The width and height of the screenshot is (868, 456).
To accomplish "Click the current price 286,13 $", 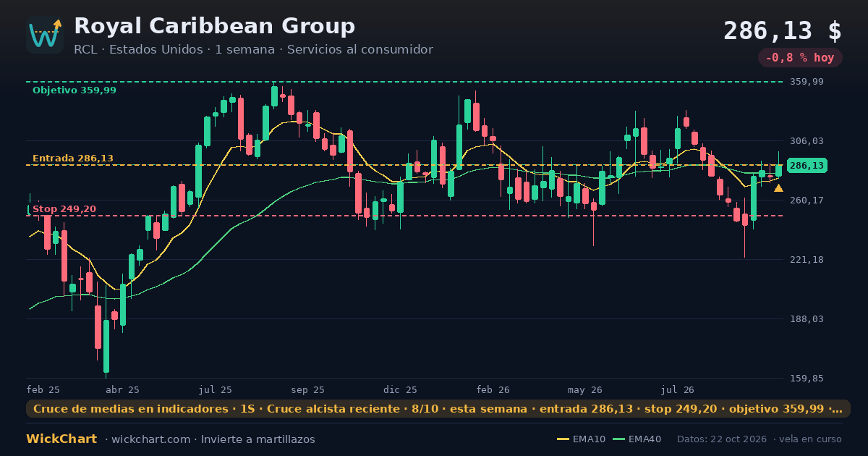I will click(783, 31).
